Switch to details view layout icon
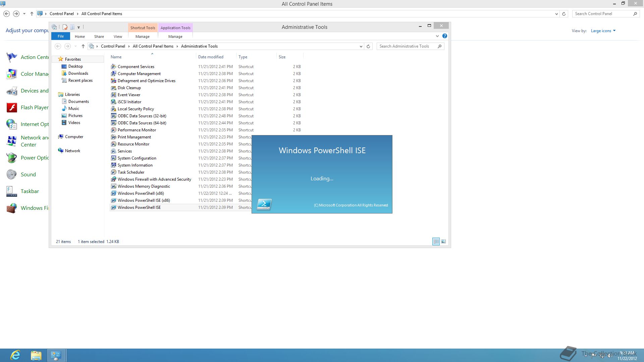This screenshot has height=362, width=644. coord(436,241)
